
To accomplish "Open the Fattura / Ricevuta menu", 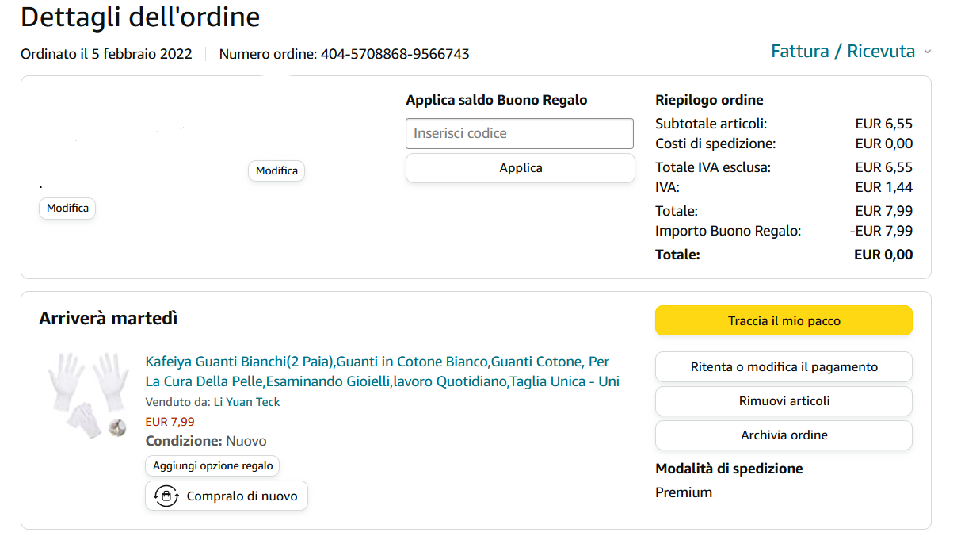I will point(843,52).
